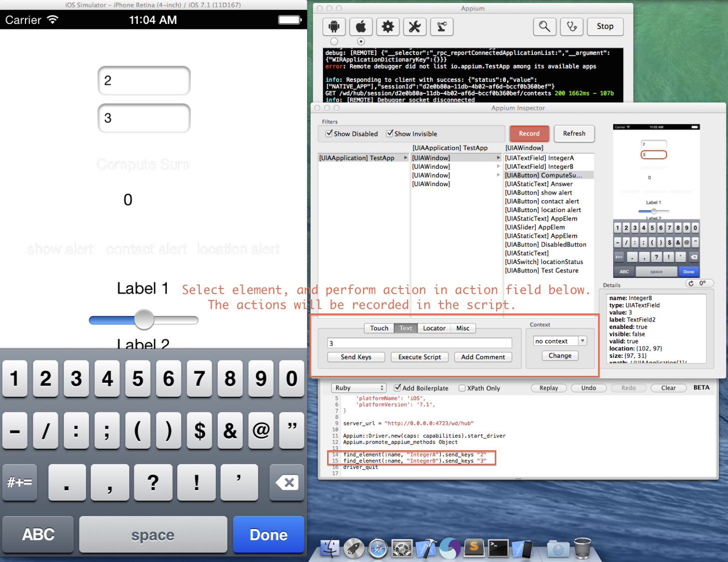Open Sublime Text from the Dock

(474, 548)
